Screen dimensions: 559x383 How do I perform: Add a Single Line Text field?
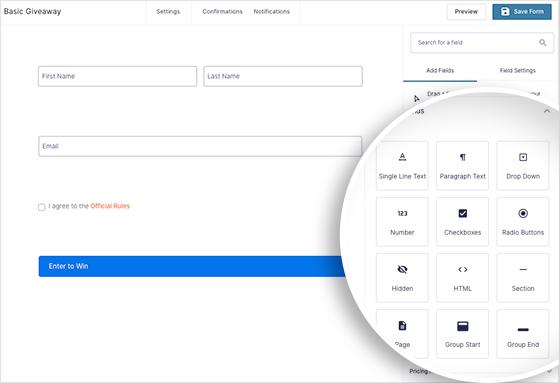tap(402, 165)
